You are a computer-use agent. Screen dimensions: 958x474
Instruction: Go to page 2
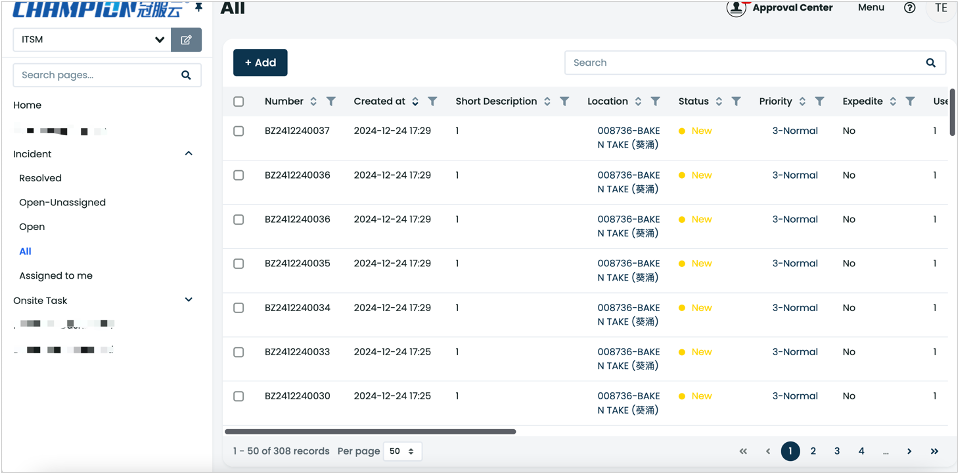813,451
